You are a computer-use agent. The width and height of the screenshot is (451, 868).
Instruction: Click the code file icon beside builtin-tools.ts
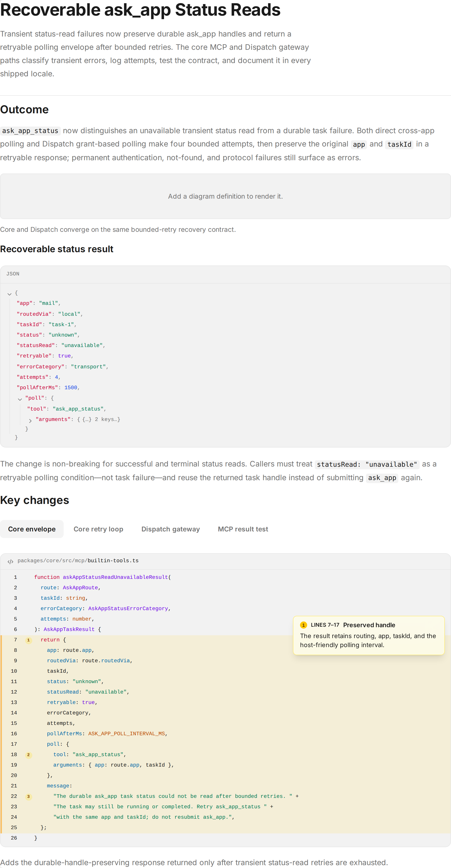click(10, 561)
